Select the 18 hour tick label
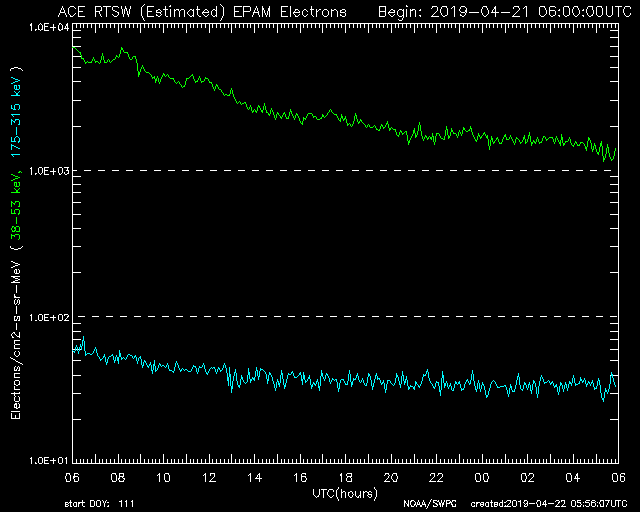Screen dimensions: 640x512 point(345,476)
